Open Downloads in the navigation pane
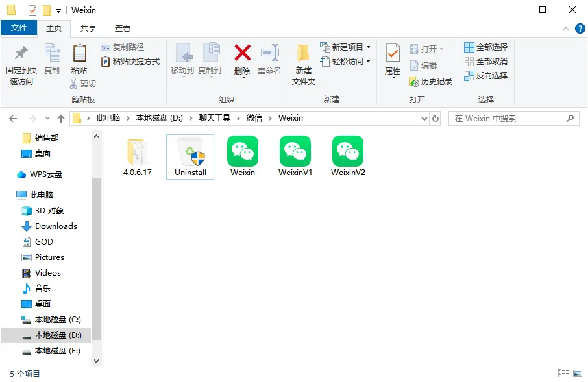The image size is (588, 382). (49, 226)
